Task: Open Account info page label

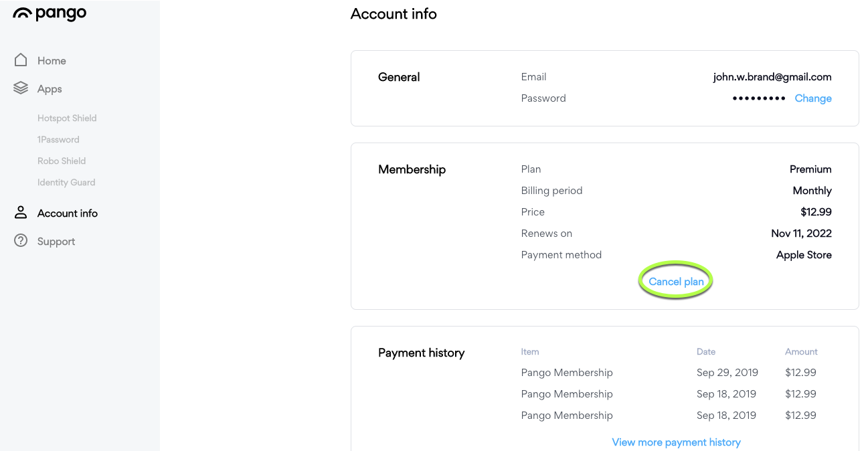Action: point(68,213)
